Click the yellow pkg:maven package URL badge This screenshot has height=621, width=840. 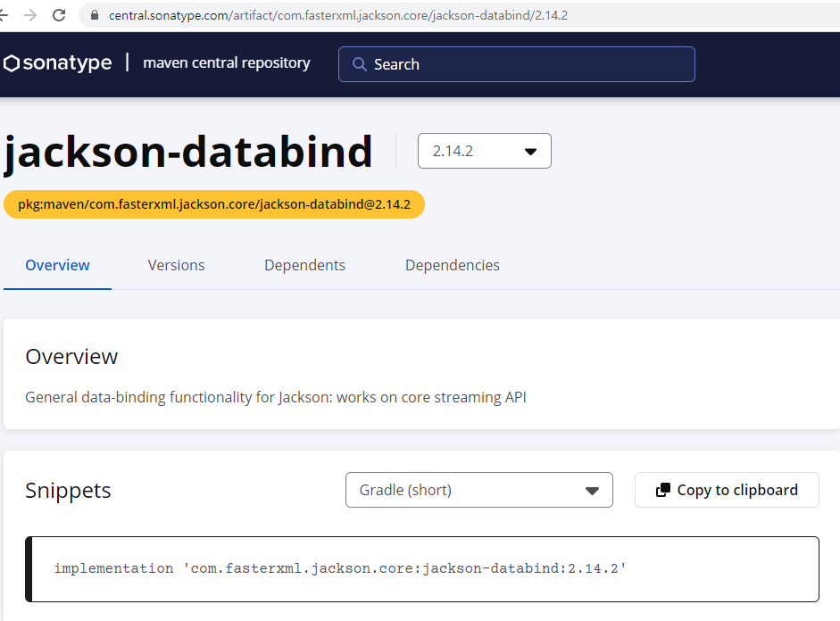pos(214,204)
